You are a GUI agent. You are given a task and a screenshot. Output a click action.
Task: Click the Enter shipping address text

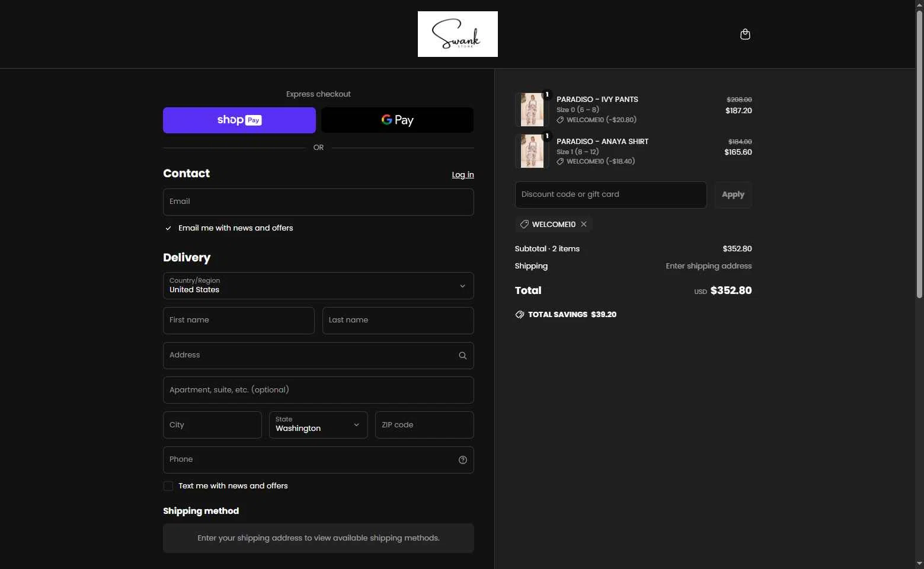pyautogui.click(x=709, y=266)
